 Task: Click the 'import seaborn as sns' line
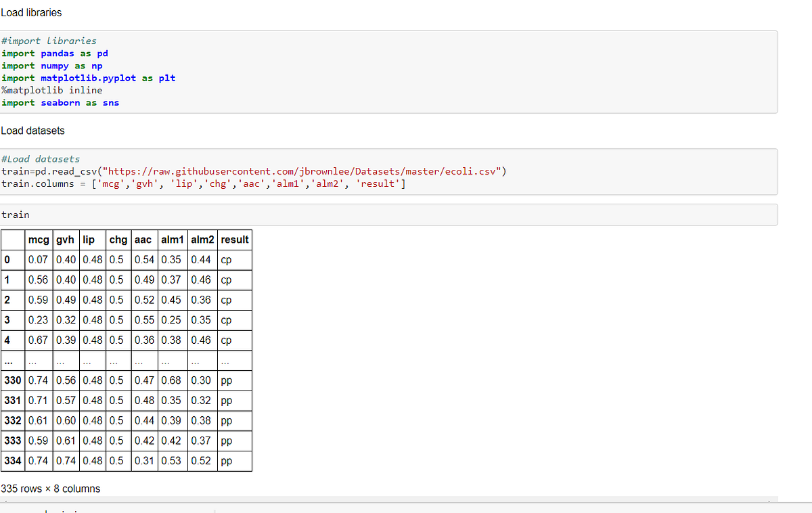pos(60,102)
